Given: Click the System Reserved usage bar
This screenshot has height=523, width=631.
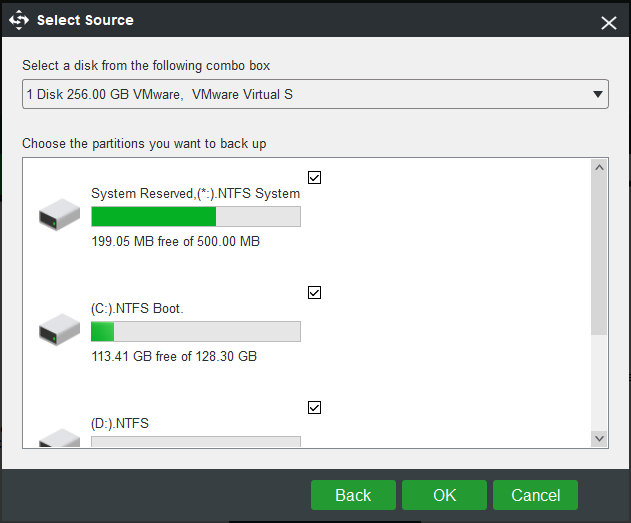Looking at the screenshot, I should 196,216.
